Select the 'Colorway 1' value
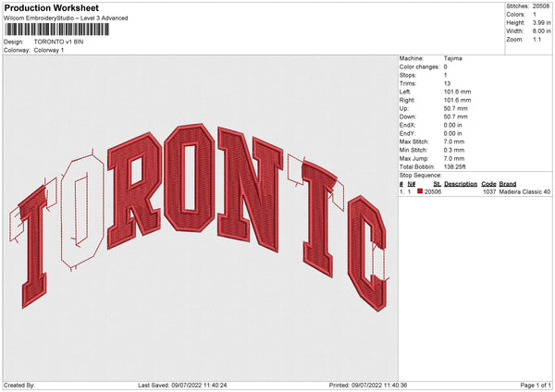 [49, 50]
